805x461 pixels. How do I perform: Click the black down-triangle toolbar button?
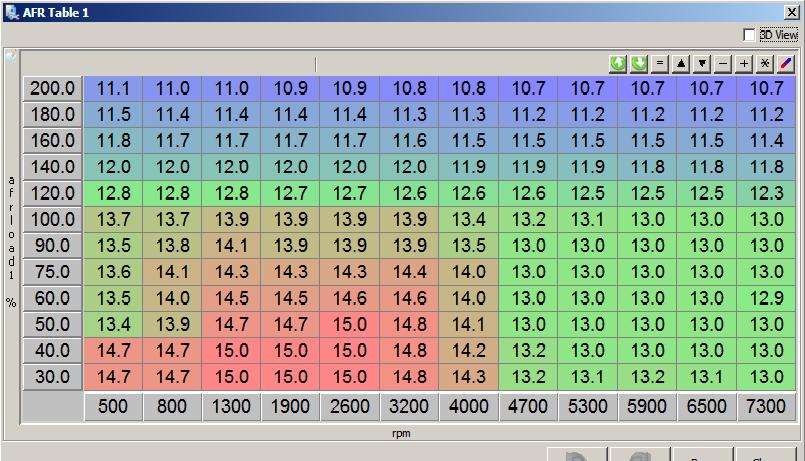(702, 64)
